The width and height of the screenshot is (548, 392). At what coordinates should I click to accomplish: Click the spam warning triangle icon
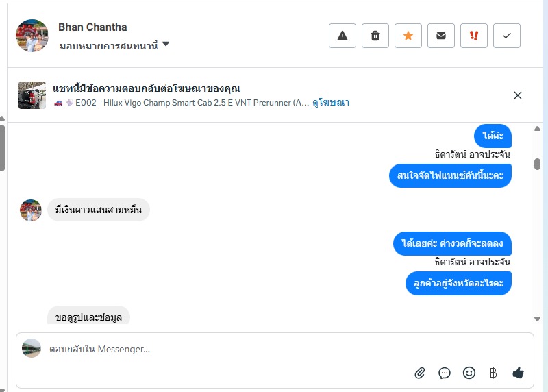[x=342, y=36]
